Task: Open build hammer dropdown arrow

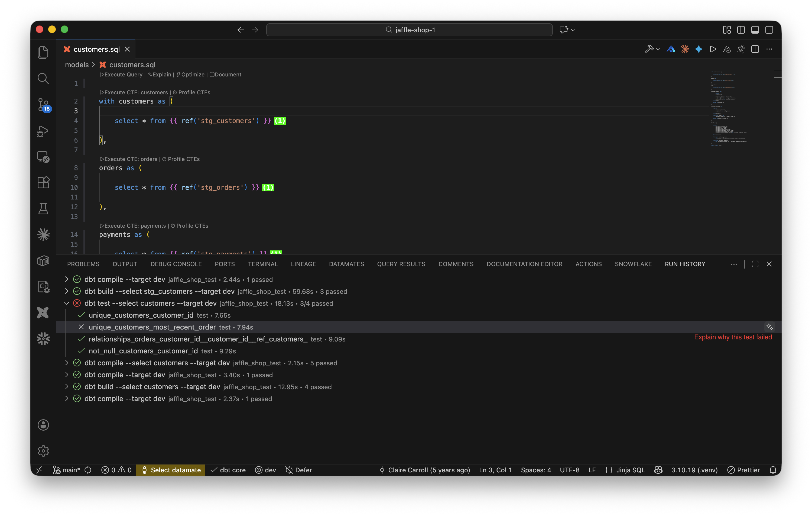Action: click(x=658, y=49)
